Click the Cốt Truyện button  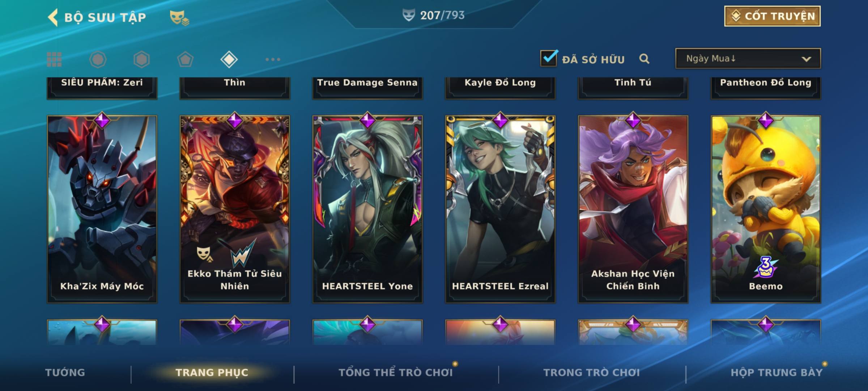tap(772, 16)
